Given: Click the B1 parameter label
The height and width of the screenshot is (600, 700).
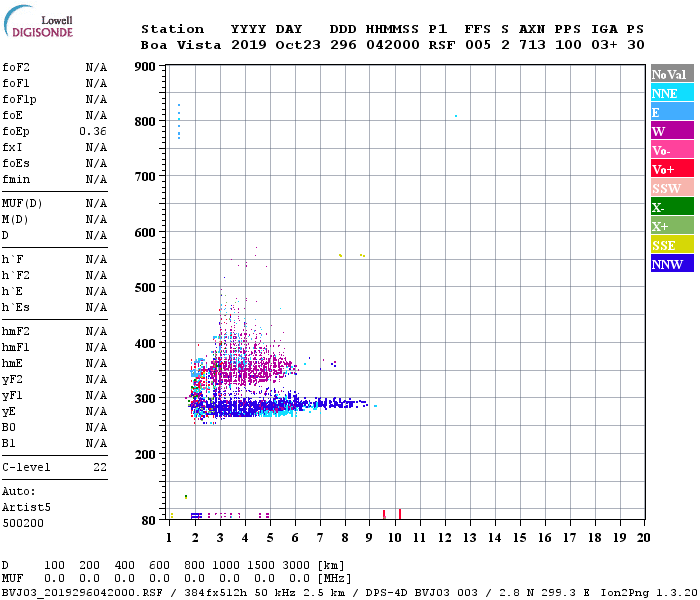Looking at the screenshot, I should 8,444.
